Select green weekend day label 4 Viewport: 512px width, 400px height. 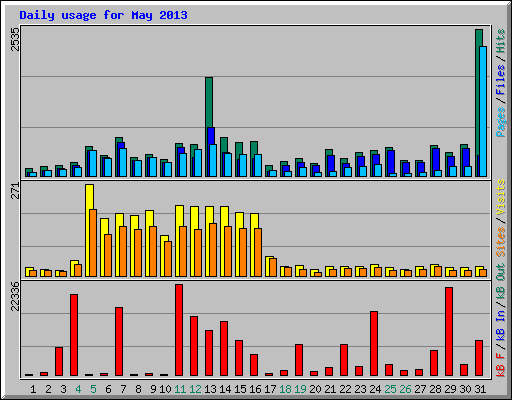pyautogui.click(x=78, y=389)
